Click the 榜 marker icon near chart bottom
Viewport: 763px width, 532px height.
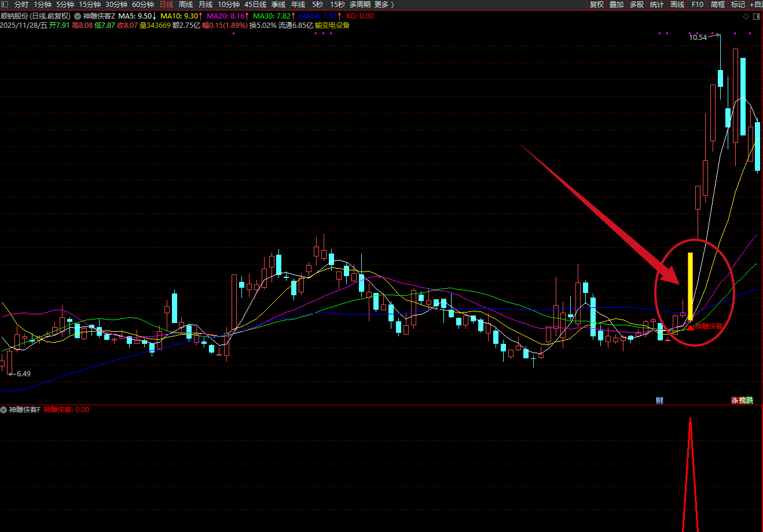[742, 400]
